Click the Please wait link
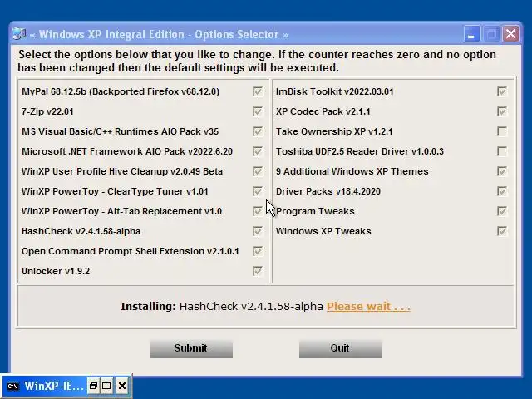 368,307
